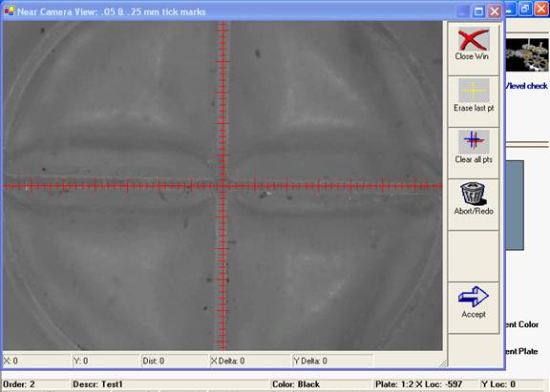The height and width of the screenshot is (392, 550).
Task: Close the Near Camera View window via title bar
Action: [495, 11]
